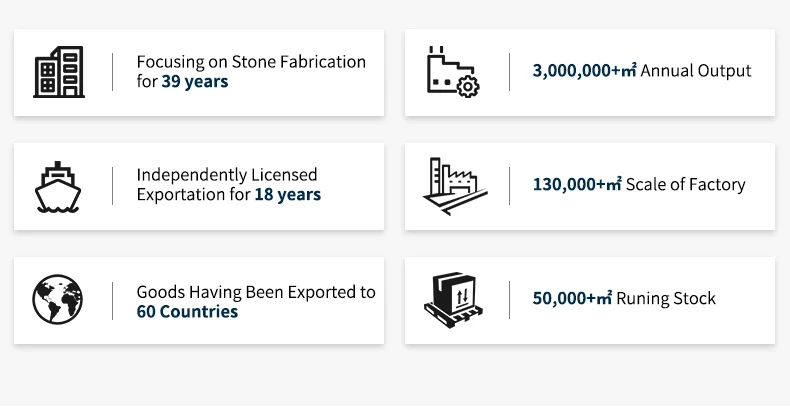Click the factory site scale icon
The image size is (790, 408).
[x=455, y=186]
